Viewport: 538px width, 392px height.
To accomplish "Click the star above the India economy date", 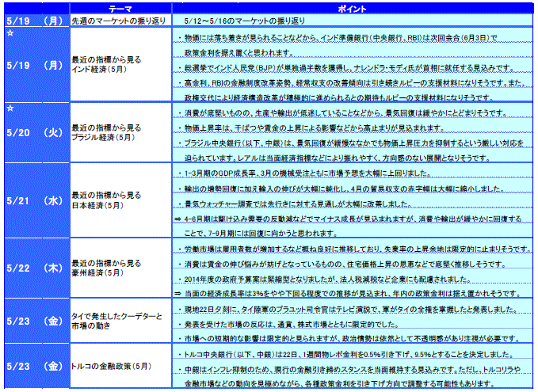I will [10, 34].
